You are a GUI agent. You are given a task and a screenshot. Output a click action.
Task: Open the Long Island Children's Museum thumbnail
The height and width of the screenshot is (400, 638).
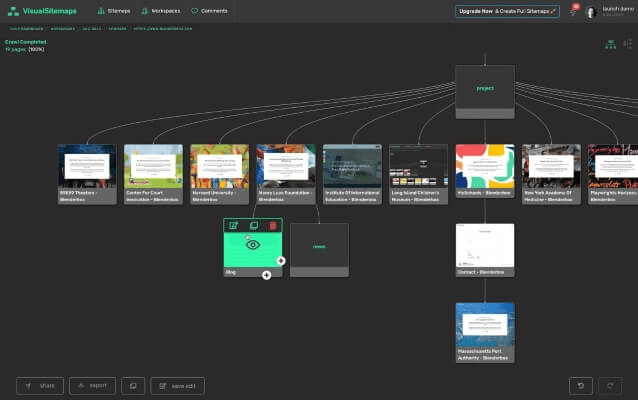419,166
